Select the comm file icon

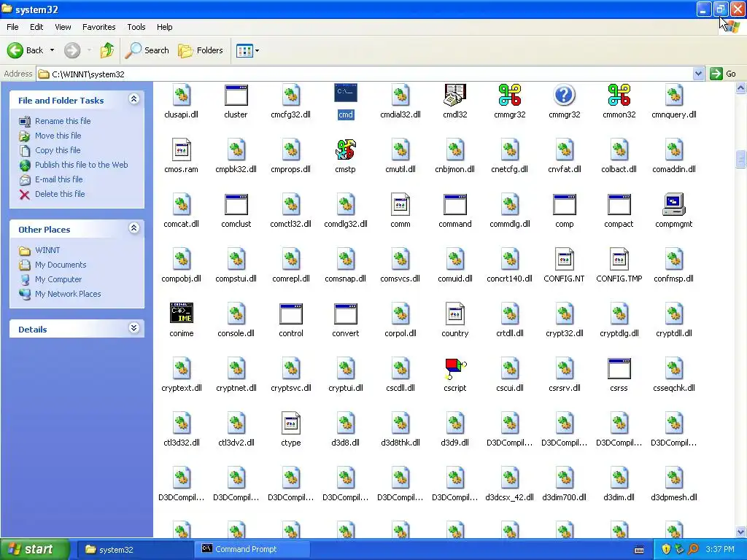click(400, 204)
